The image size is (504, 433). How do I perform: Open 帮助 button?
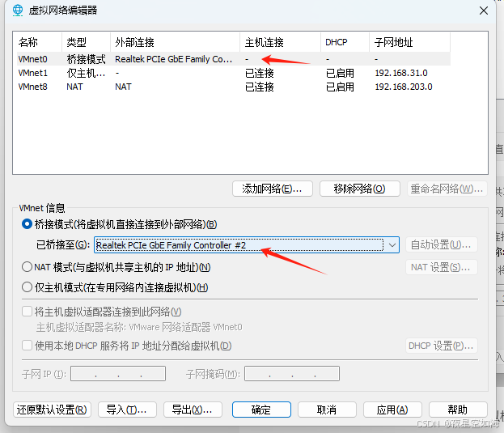pyautogui.click(x=458, y=410)
